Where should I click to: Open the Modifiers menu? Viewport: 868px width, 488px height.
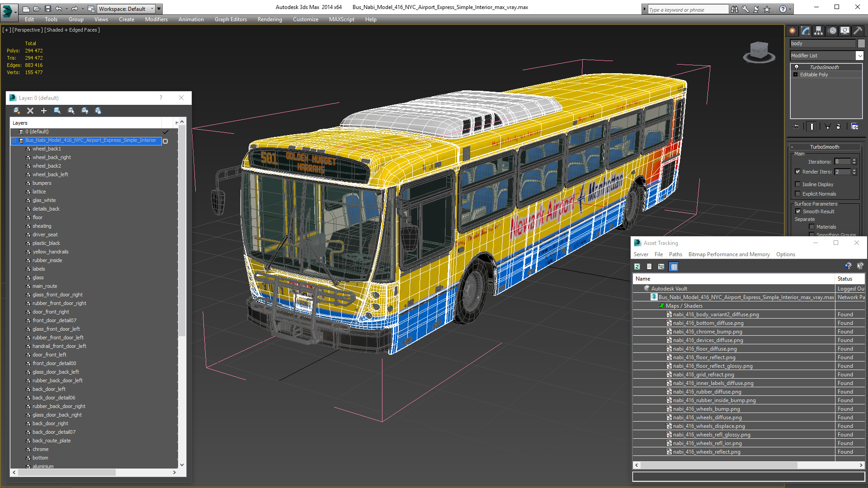(x=156, y=19)
